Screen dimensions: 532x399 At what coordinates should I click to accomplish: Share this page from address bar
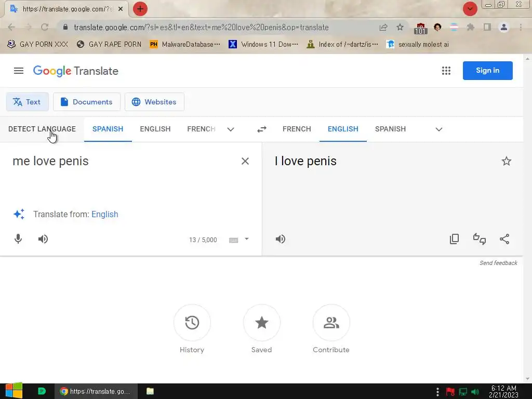383,27
